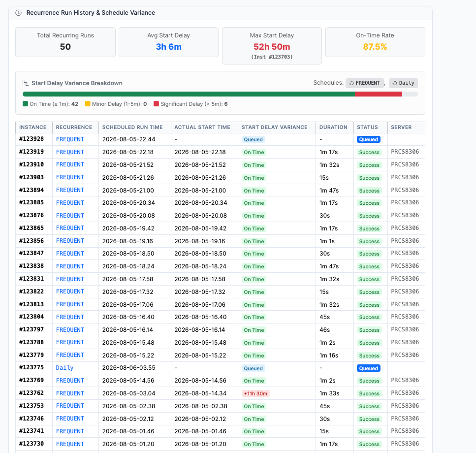
Task: Click the clock history icon in panel header
Action: 19,13
